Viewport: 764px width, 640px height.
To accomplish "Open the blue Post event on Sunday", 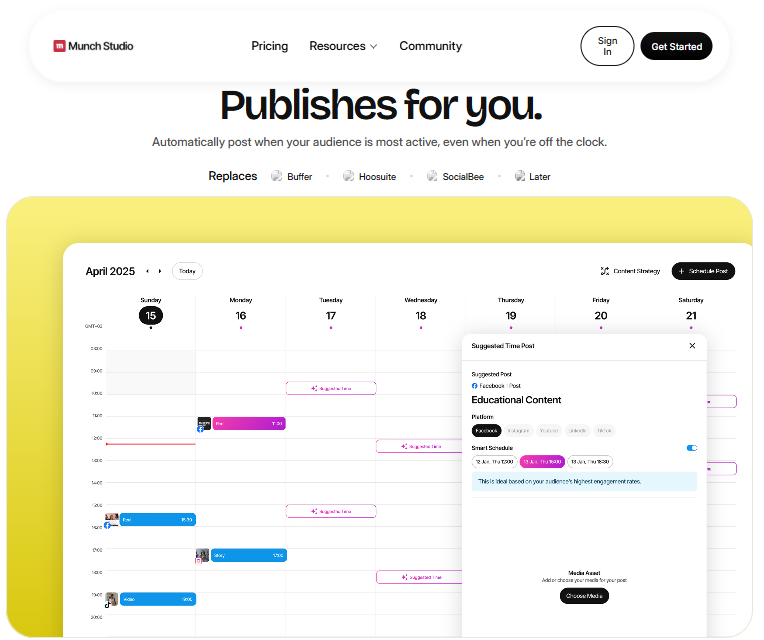I will tap(158, 520).
